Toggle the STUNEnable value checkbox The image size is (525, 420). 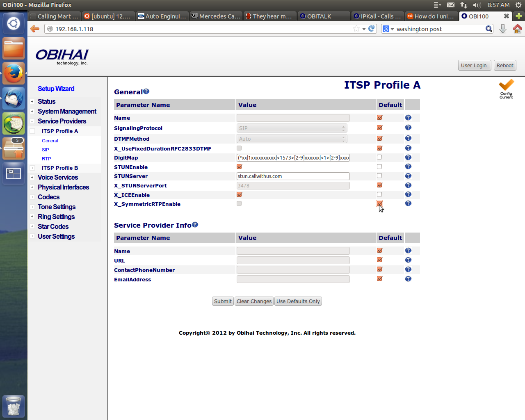[240, 167]
